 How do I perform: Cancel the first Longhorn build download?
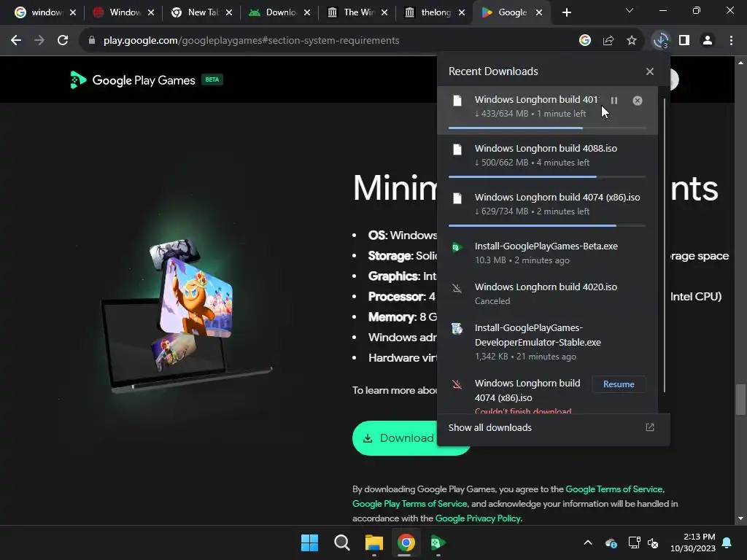click(x=638, y=101)
